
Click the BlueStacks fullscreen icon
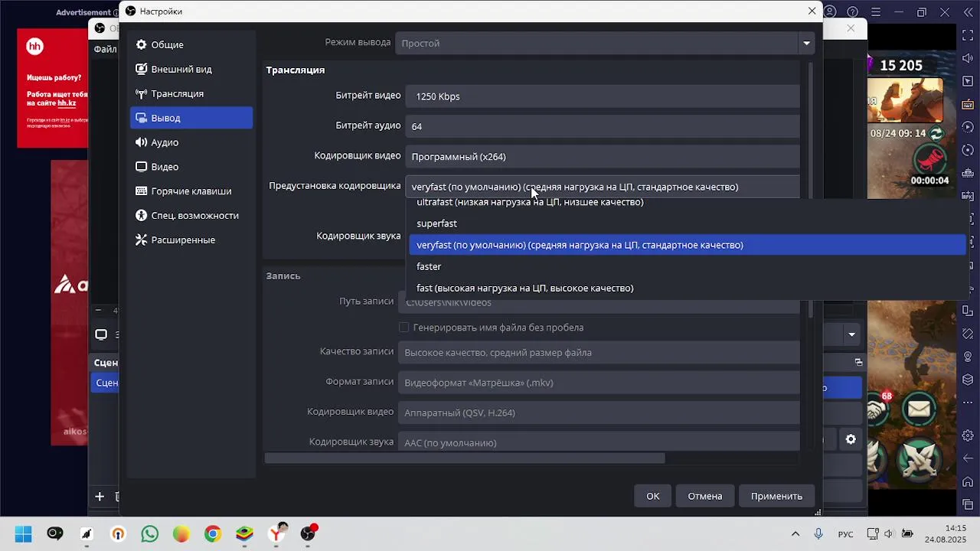tap(969, 35)
